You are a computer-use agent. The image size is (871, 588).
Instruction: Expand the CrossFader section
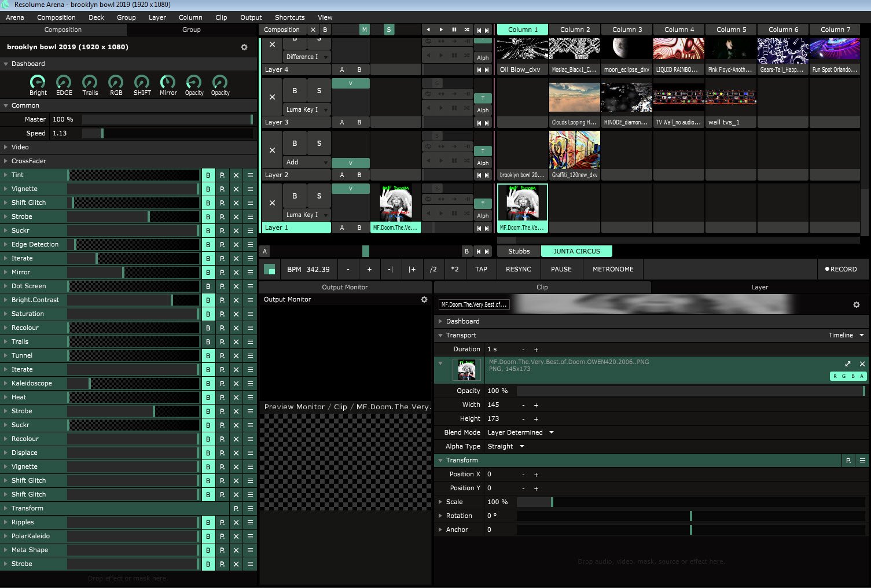tap(28, 161)
